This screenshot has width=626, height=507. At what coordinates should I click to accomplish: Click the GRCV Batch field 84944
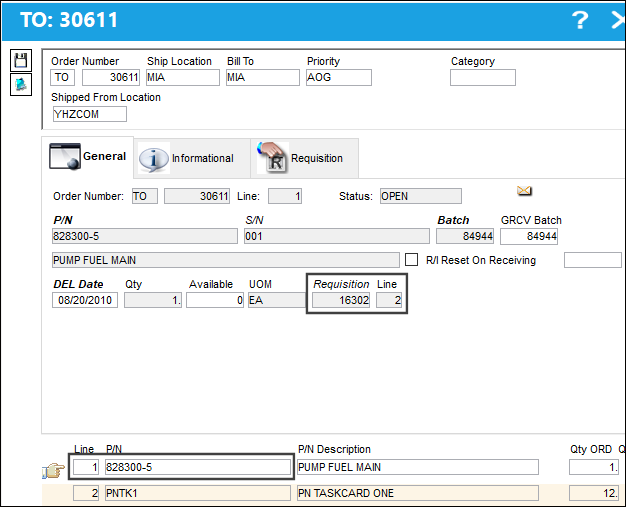pos(529,236)
